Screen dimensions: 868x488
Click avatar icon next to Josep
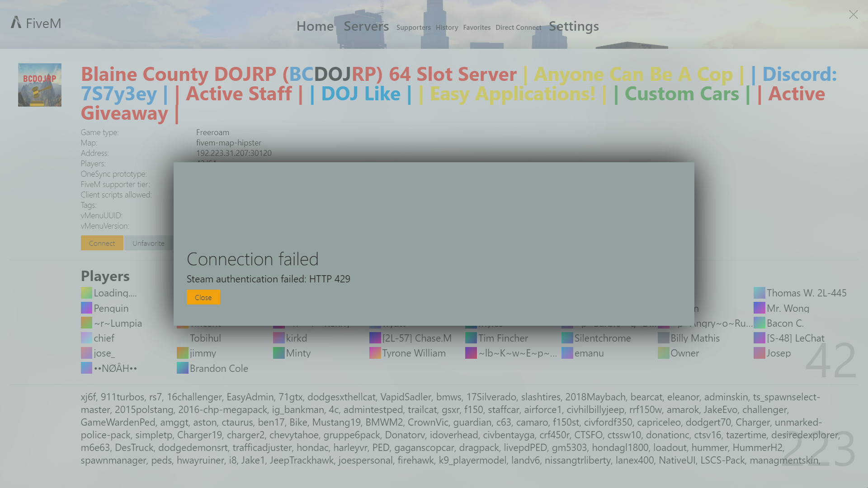759,352
